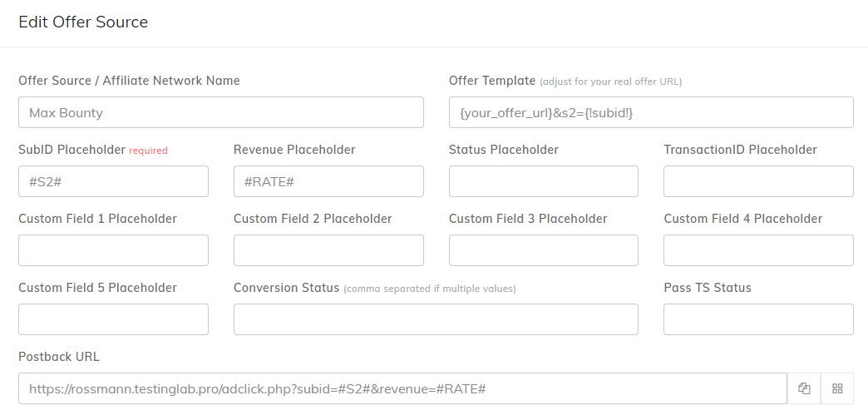This screenshot has height=415, width=868.
Task: Focus the Custom Field 5 Placeholder input
Action: click(113, 319)
